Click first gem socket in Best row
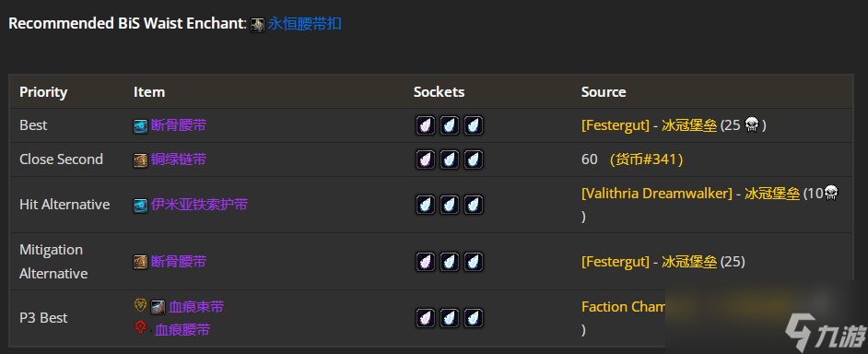 coord(426,125)
